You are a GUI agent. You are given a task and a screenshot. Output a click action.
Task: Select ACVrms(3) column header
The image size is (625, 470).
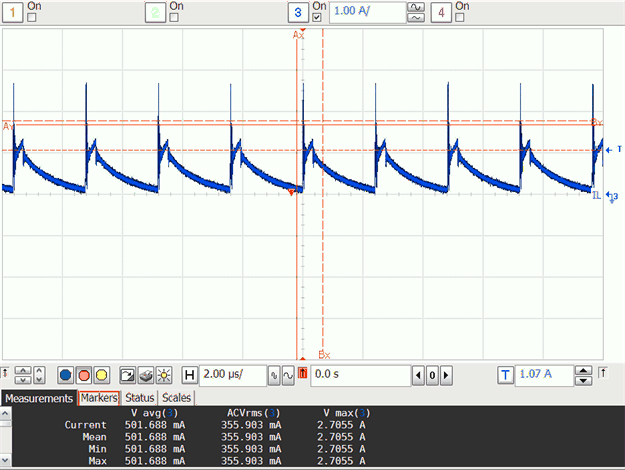tap(254, 413)
